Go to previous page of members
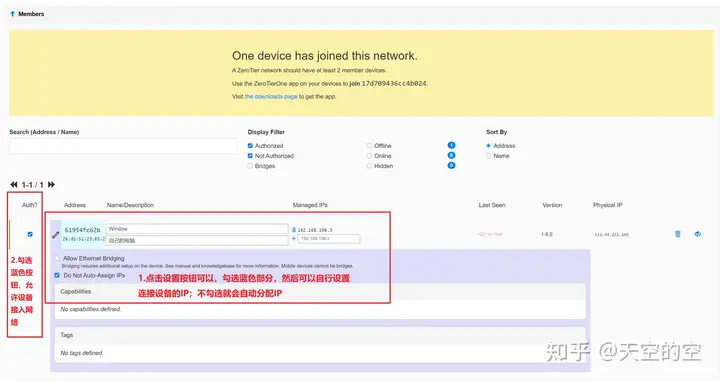This screenshot has width=720, height=381. [x=14, y=185]
